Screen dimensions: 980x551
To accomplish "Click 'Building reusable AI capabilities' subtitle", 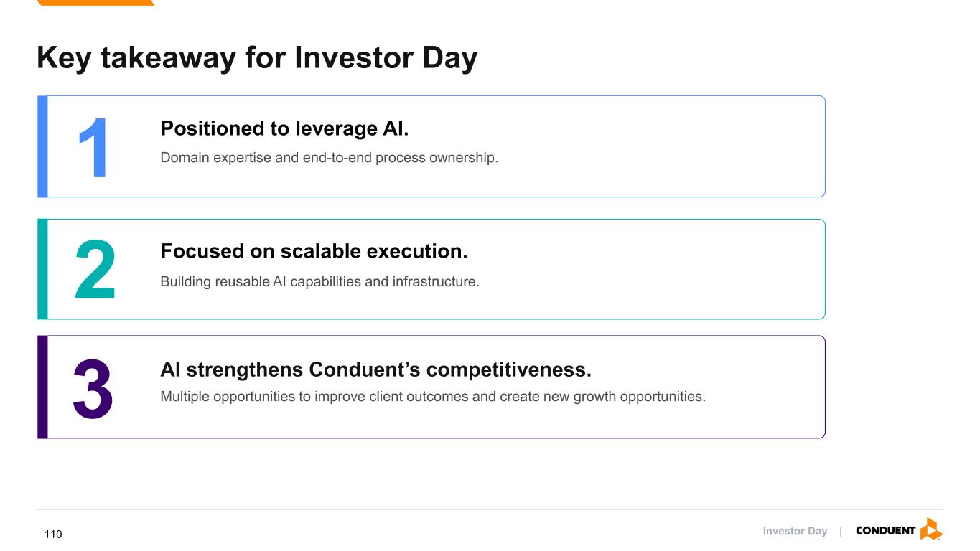I will tap(319, 281).
